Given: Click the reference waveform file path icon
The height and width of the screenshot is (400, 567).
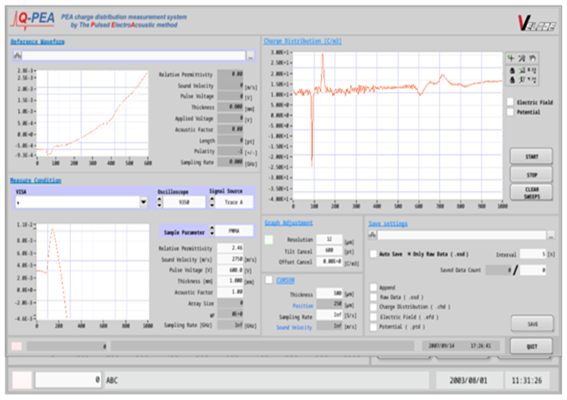Looking at the screenshot, I should click(x=17, y=56).
